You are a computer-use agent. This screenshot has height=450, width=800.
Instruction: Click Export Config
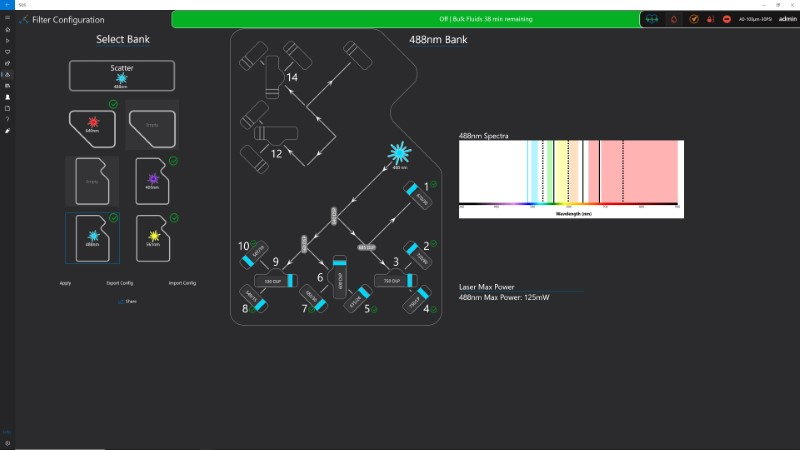[119, 283]
